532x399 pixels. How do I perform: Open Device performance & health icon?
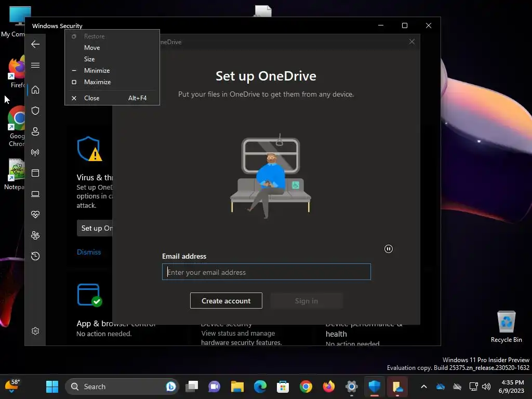click(35, 215)
